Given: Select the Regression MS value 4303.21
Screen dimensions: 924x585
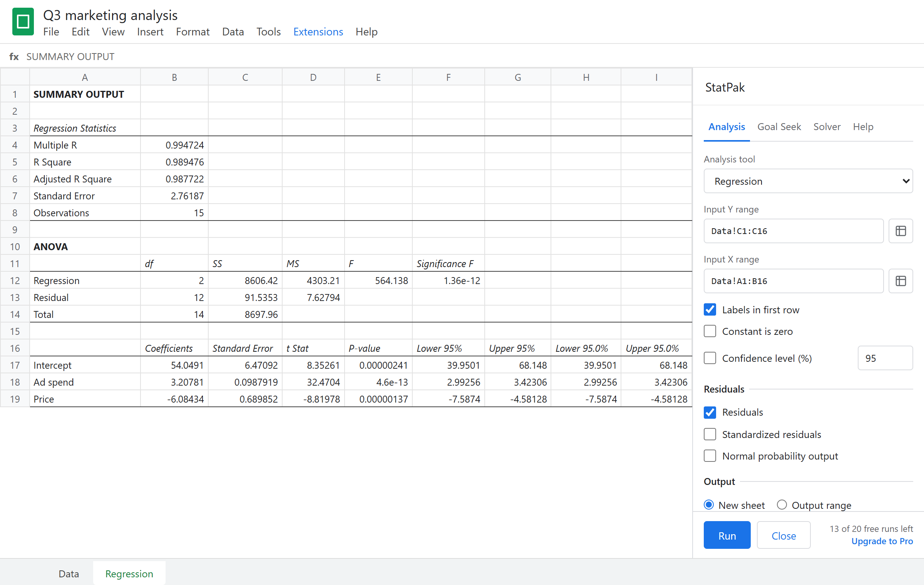Looking at the screenshot, I should pyautogui.click(x=313, y=281).
